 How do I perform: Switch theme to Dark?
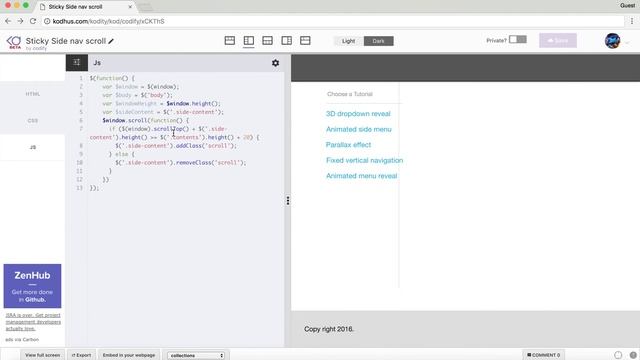click(378, 41)
